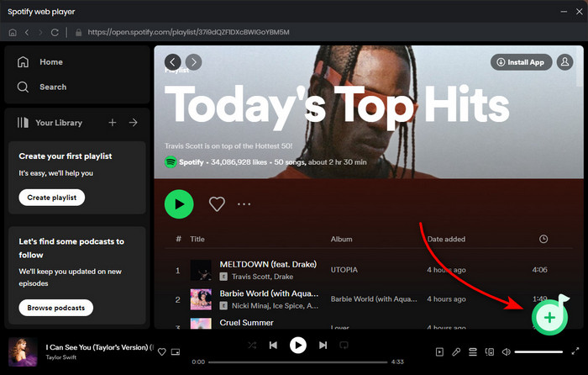This screenshot has height=375, width=588.
Task: Click the Browse podcasts button
Action: coord(56,308)
